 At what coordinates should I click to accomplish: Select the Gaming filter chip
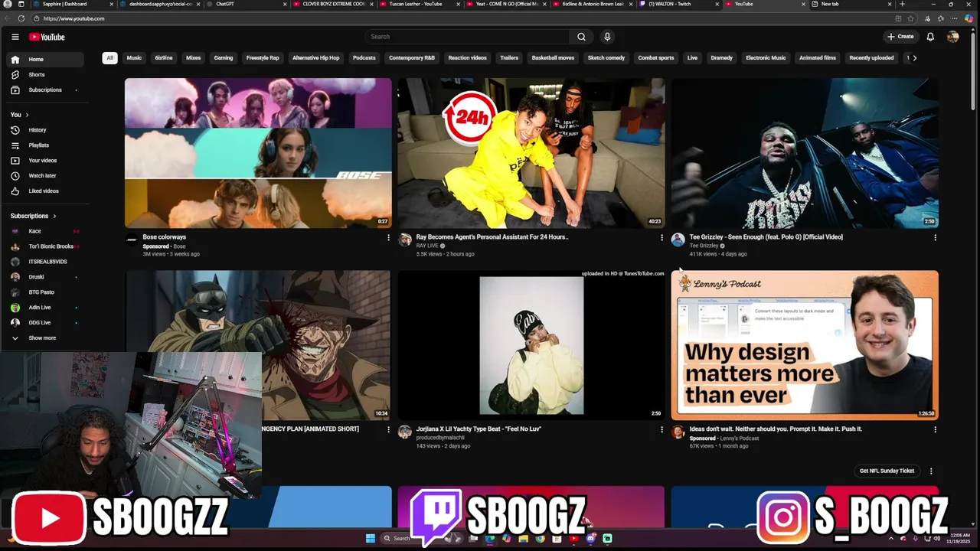coord(224,58)
